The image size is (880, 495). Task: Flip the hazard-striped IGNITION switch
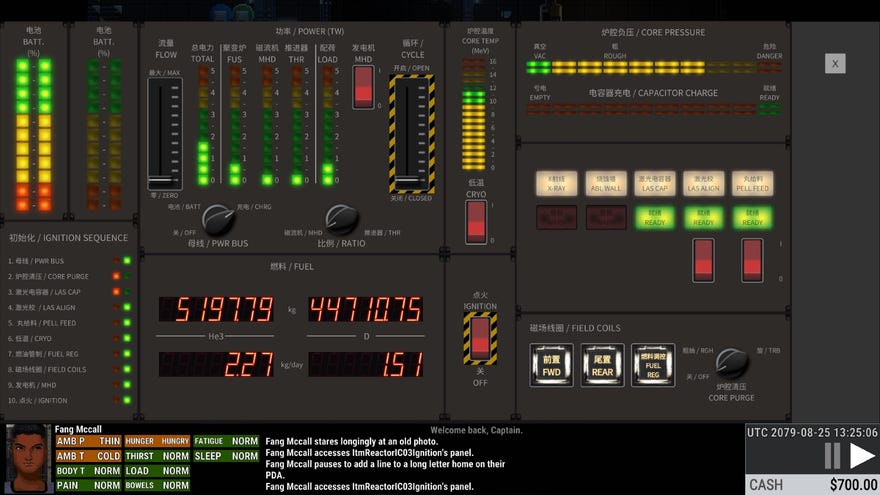coord(480,338)
